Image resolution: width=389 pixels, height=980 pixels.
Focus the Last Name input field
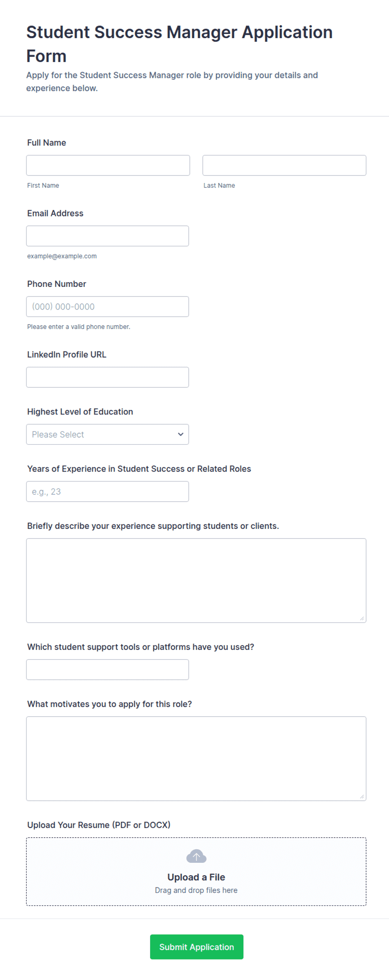pos(284,165)
